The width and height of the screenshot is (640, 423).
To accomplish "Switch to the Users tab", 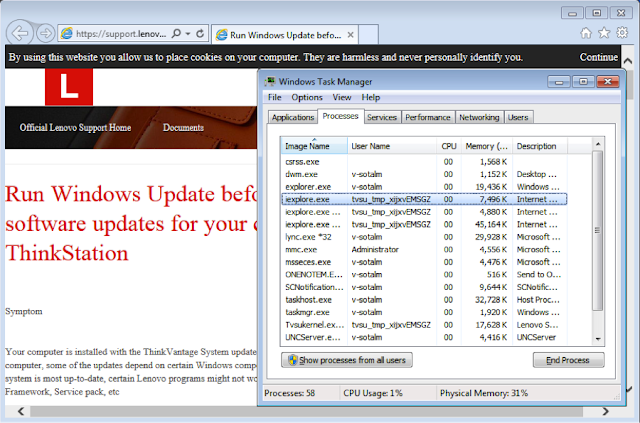I will pos(518,117).
